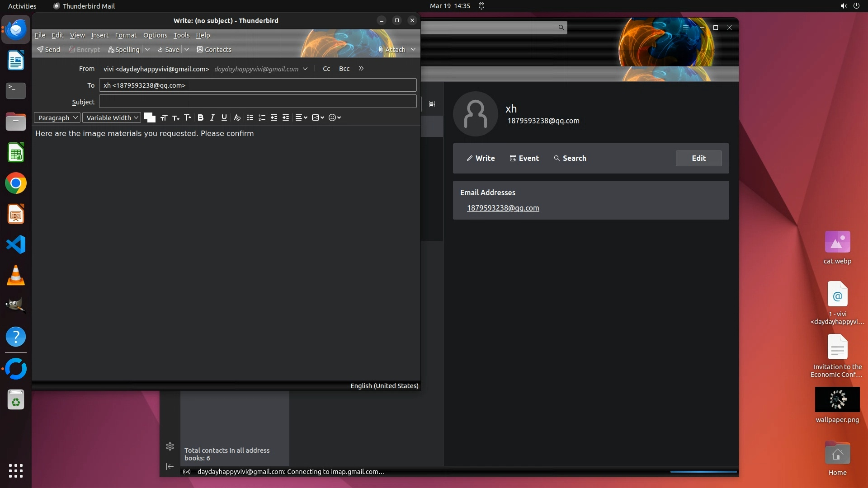Open the insert emoji smiley menu
The height and width of the screenshot is (488, 868).
[335, 117]
